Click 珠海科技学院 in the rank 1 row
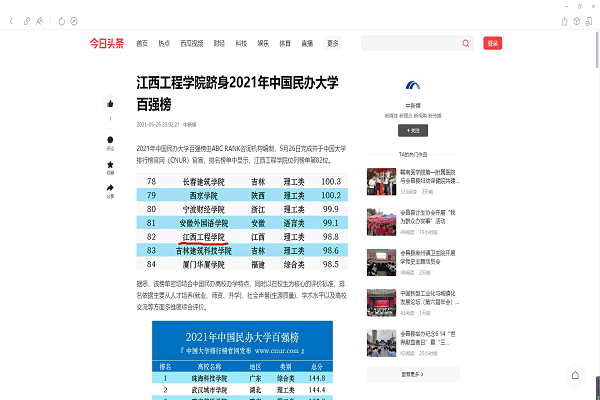Image resolution: width=600 pixels, height=400 pixels. point(209,378)
